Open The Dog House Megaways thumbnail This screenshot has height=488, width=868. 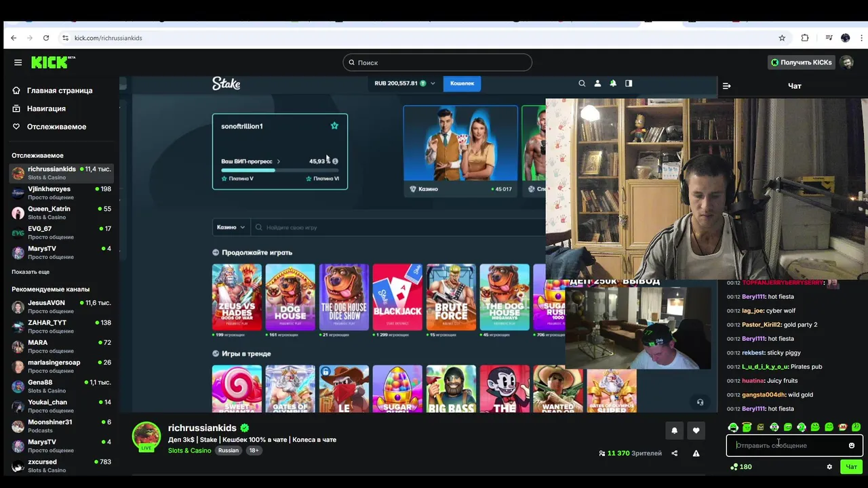pyautogui.click(x=505, y=297)
